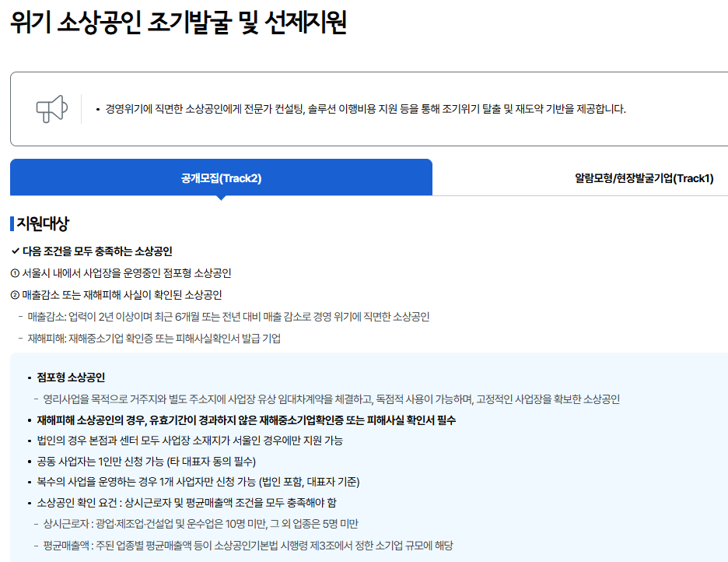
Task: Switch to the 알람모형/현장발굴기업(Track1) tab
Action: tap(644, 178)
